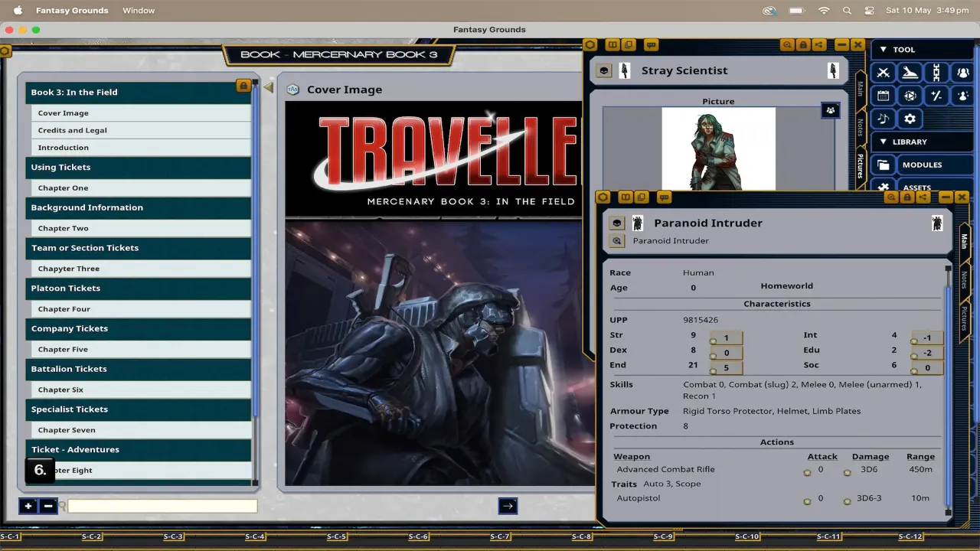This screenshot has height=551, width=980.
Task: Click identify magnifier beside Paranoid Intruder subtitle
Action: click(x=616, y=241)
